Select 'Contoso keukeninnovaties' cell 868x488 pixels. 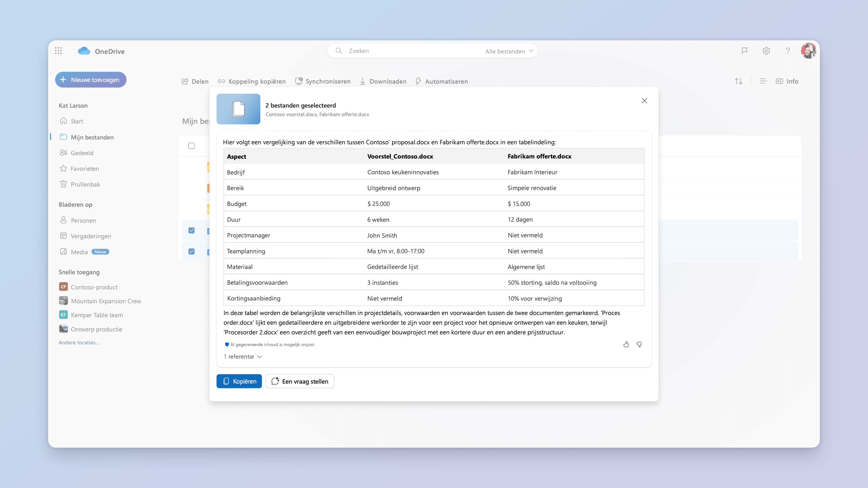(x=403, y=172)
